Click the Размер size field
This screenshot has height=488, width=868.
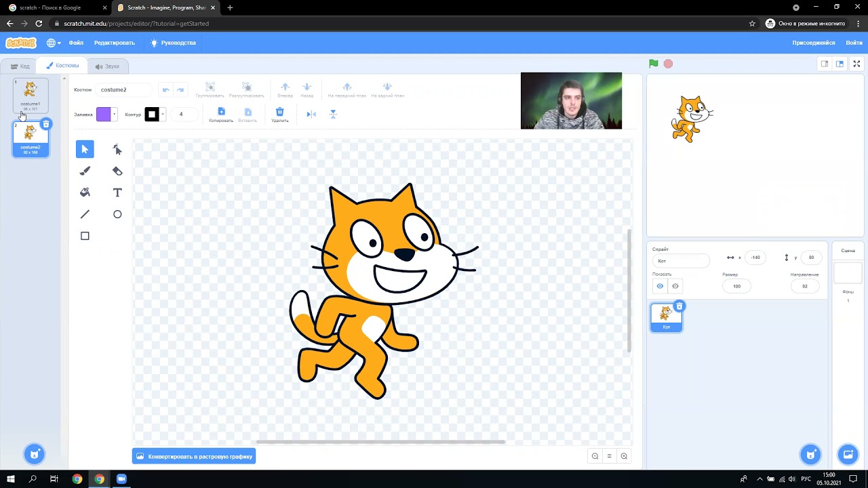point(736,286)
